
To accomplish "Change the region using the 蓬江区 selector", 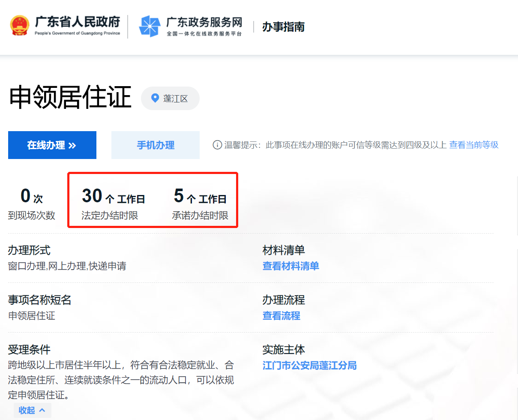I will coord(171,98).
